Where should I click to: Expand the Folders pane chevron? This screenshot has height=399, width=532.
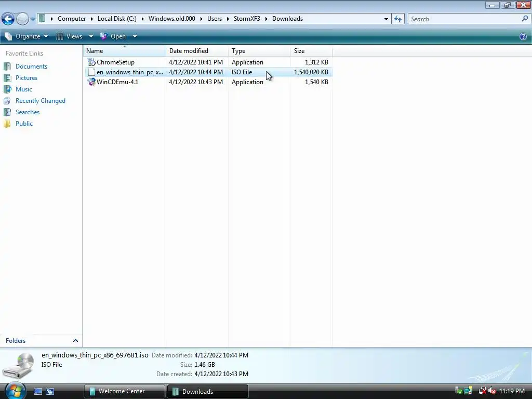[75, 340]
